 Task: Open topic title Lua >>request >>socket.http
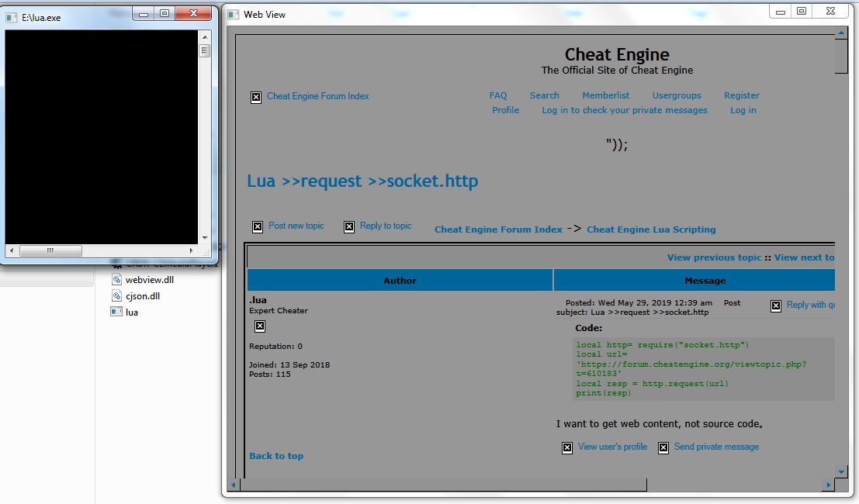[x=362, y=181]
